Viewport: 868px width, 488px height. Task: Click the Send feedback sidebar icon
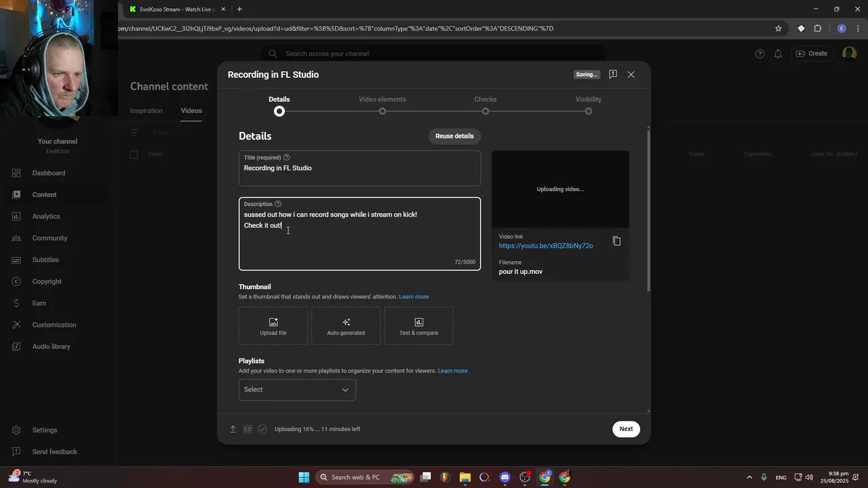[16, 451]
